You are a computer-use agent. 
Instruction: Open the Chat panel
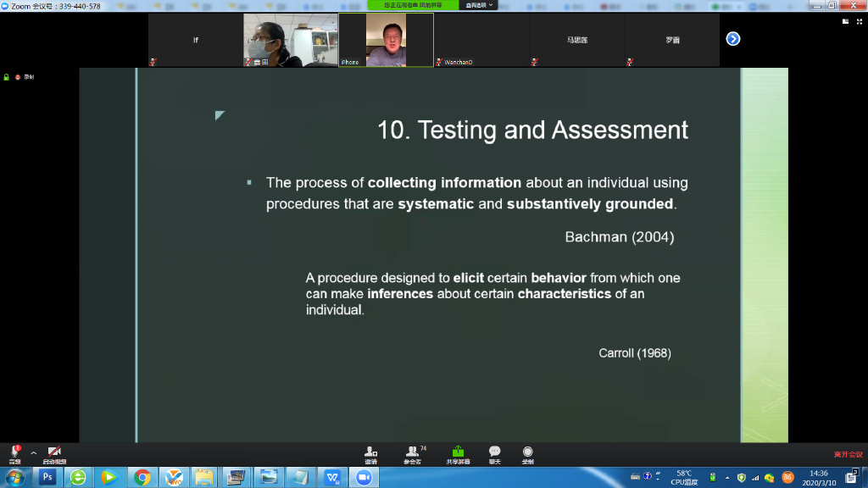coord(494,452)
